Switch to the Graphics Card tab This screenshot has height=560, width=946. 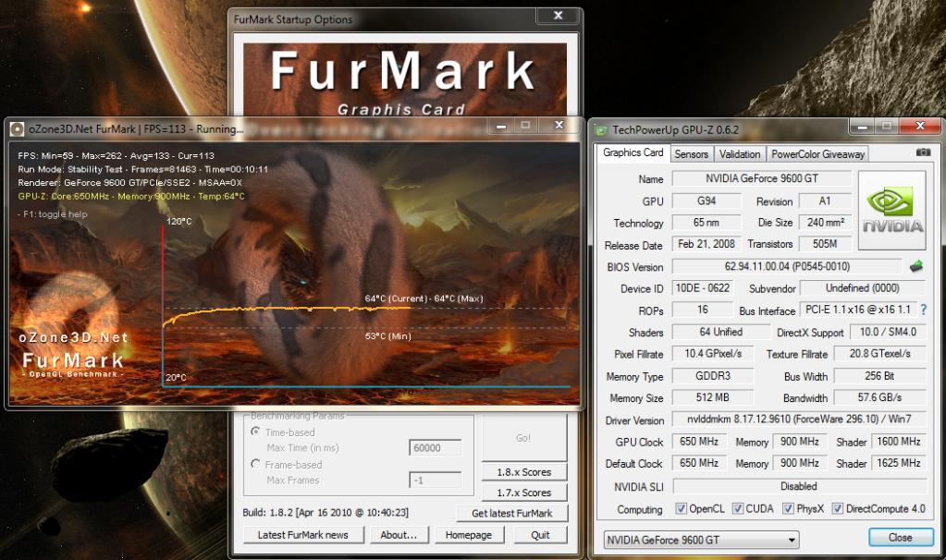633,152
